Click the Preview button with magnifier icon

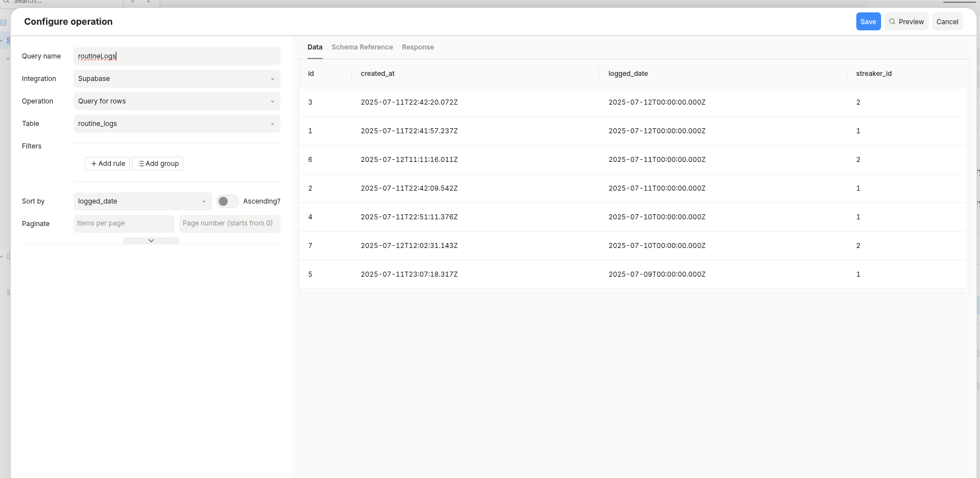pos(906,22)
